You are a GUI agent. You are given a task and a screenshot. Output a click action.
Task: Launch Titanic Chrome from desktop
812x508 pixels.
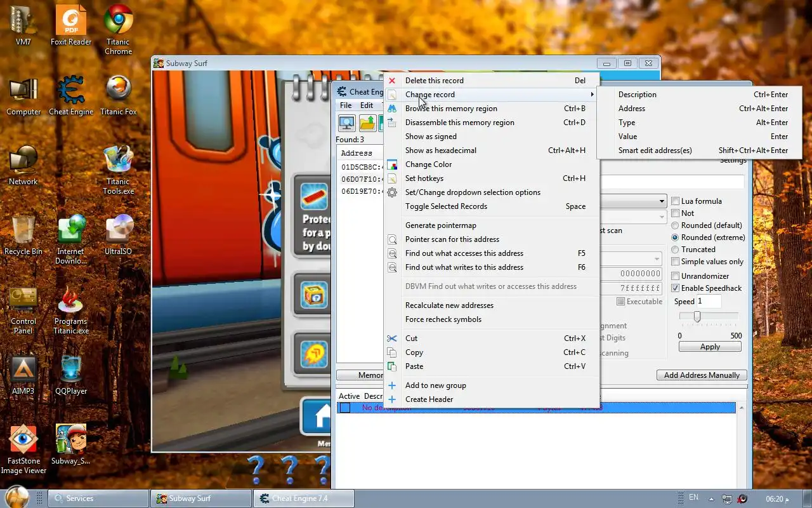(x=118, y=30)
